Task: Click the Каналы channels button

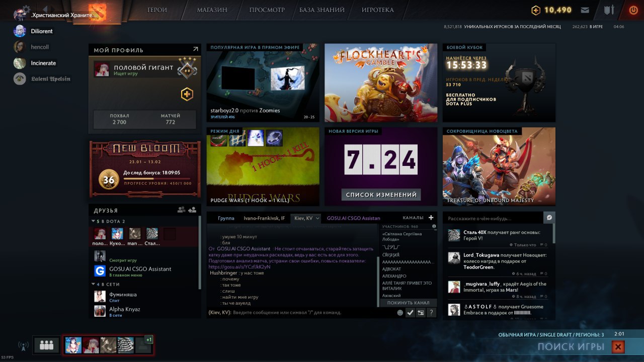Action: pos(413,218)
